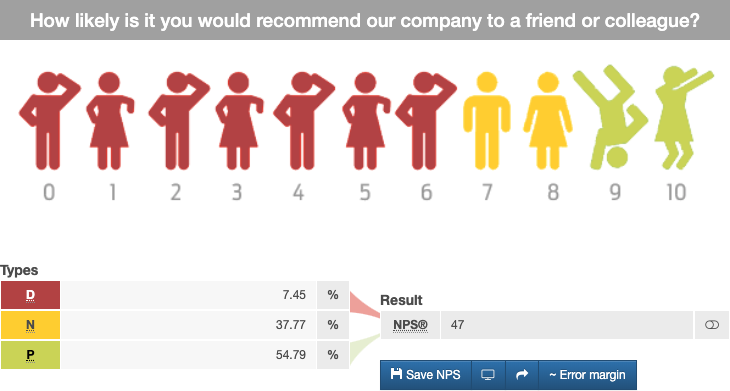Click the Save NPS button
730x391 pixels.
426,375
